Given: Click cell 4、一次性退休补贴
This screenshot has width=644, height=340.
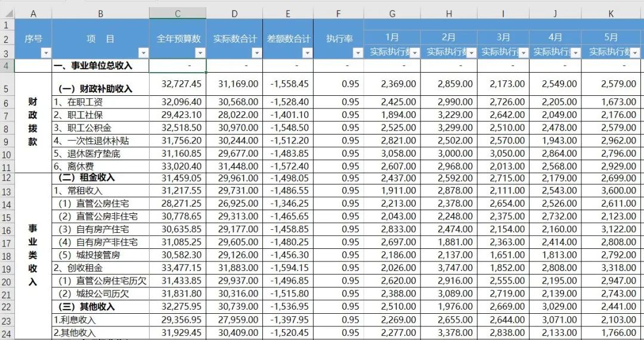Looking at the screenshot, I should 101,141.
